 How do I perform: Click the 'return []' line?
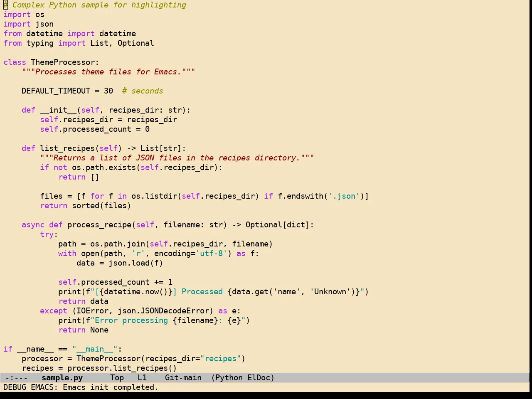pyautogui.click(x=79, y=177)
